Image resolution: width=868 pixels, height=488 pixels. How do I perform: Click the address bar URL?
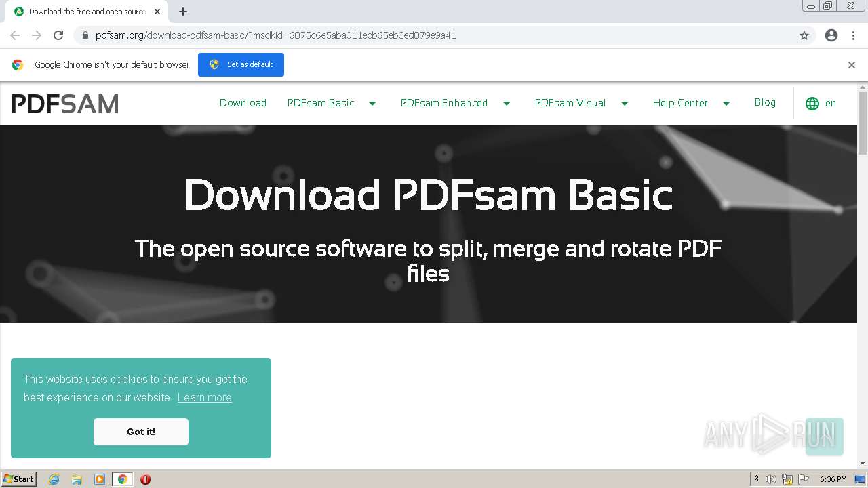coord(276,35)
